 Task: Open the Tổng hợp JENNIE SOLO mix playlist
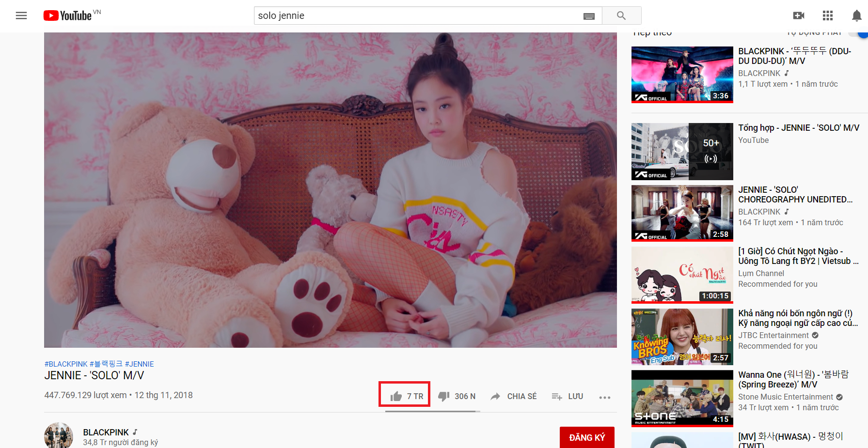(682, 151)
